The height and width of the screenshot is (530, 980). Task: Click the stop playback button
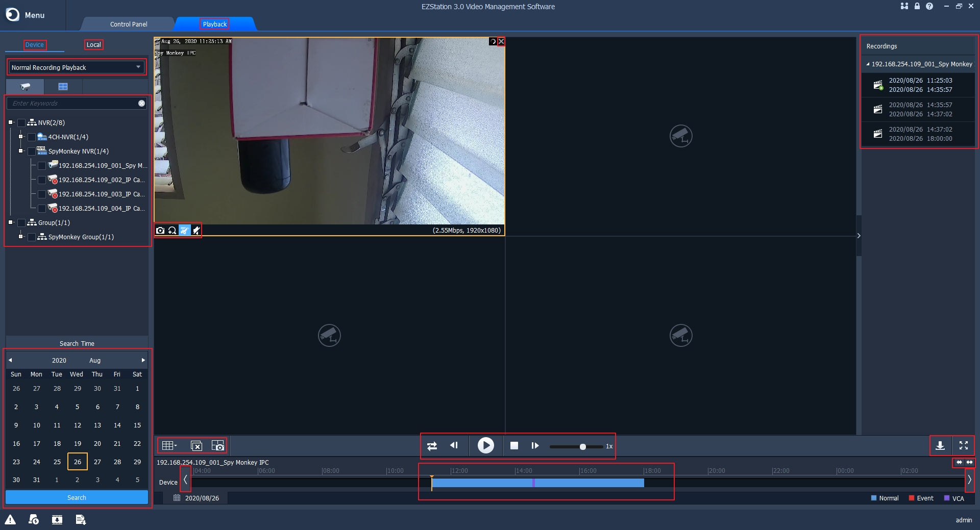pyautogui.click(x=514, y=446)
